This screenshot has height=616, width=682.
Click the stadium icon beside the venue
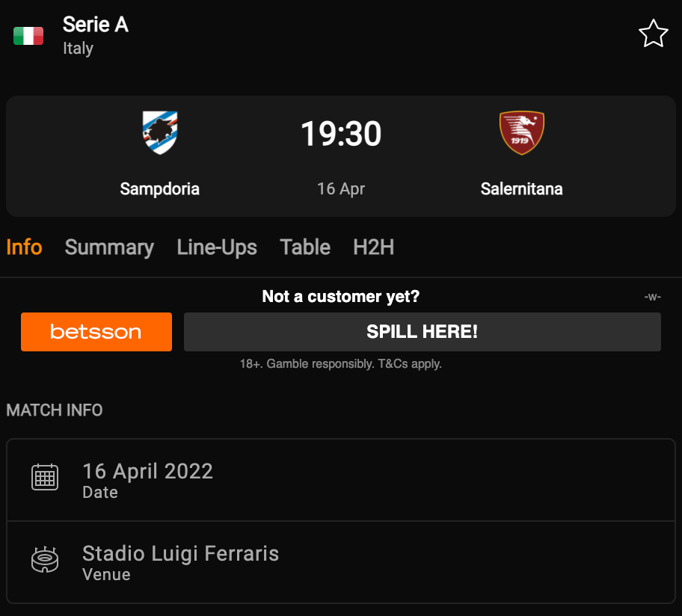pyautogui.click(x=45, y=559)
